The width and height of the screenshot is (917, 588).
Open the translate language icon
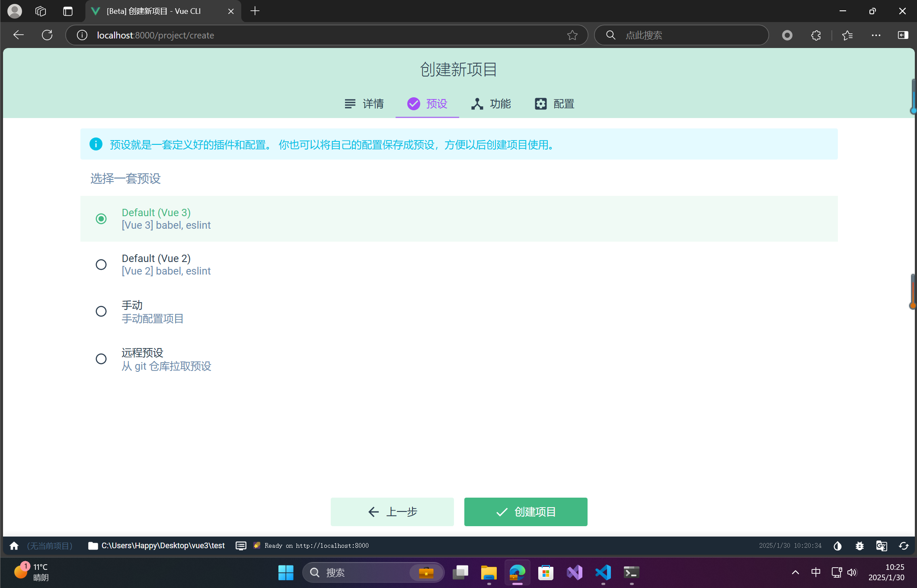pos(882,546)
